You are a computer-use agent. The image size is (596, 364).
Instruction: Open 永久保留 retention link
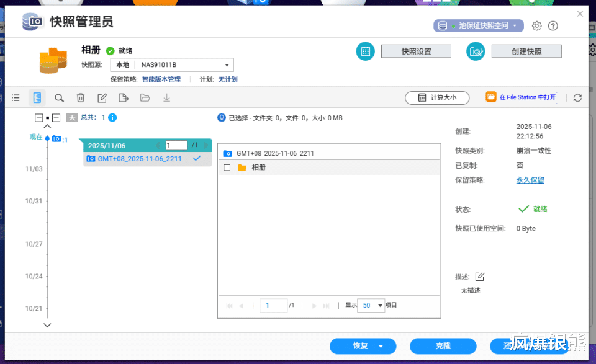530,180
